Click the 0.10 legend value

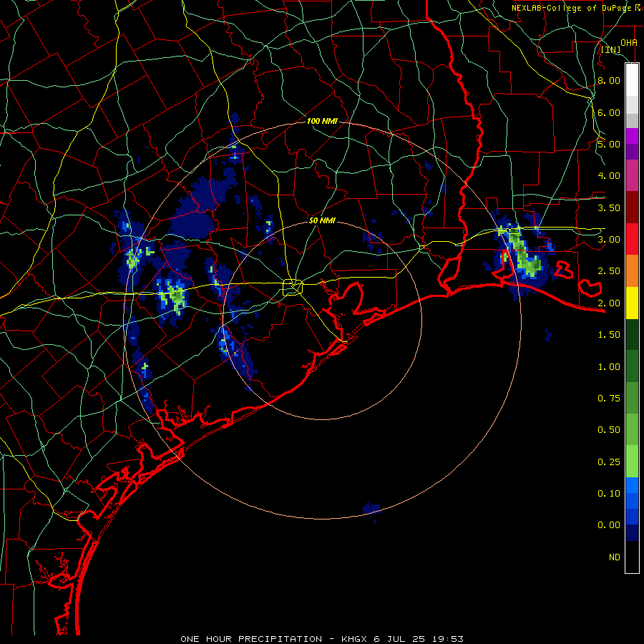tap(609, 494)
